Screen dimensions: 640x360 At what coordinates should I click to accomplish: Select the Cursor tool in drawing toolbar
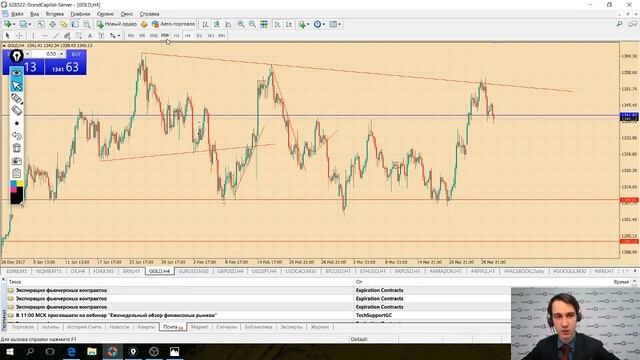tap(7, 36)
